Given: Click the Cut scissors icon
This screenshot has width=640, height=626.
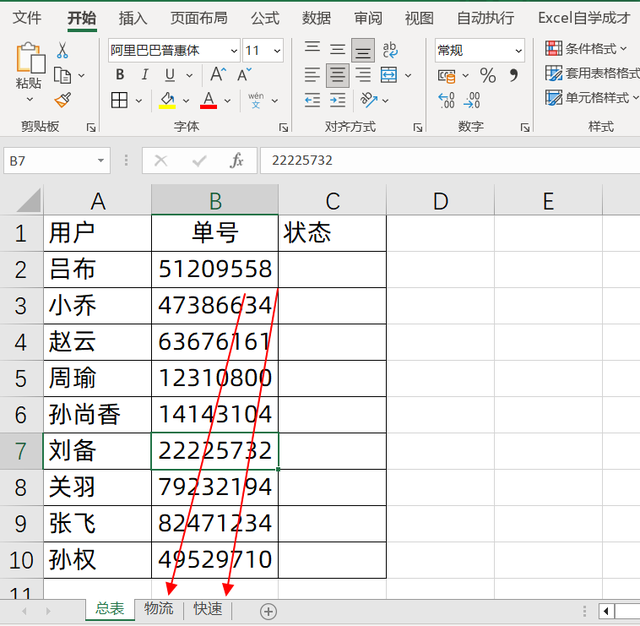Looking at the screenshot, I should pos(63,51).
